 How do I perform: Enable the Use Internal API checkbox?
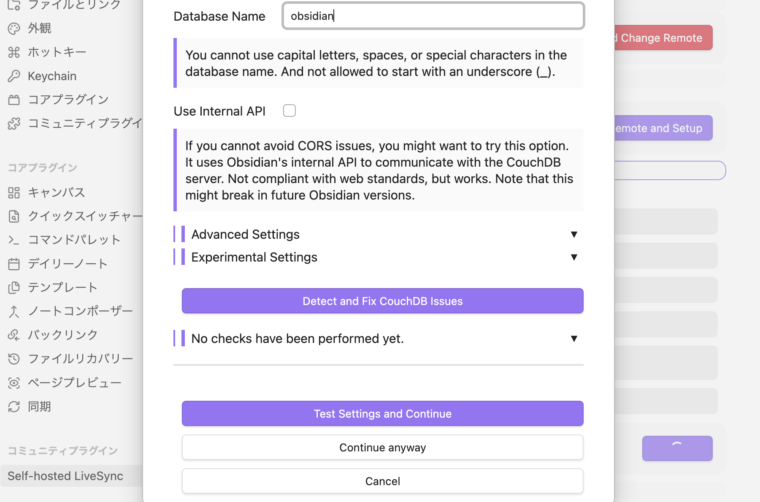click(289, 111)
